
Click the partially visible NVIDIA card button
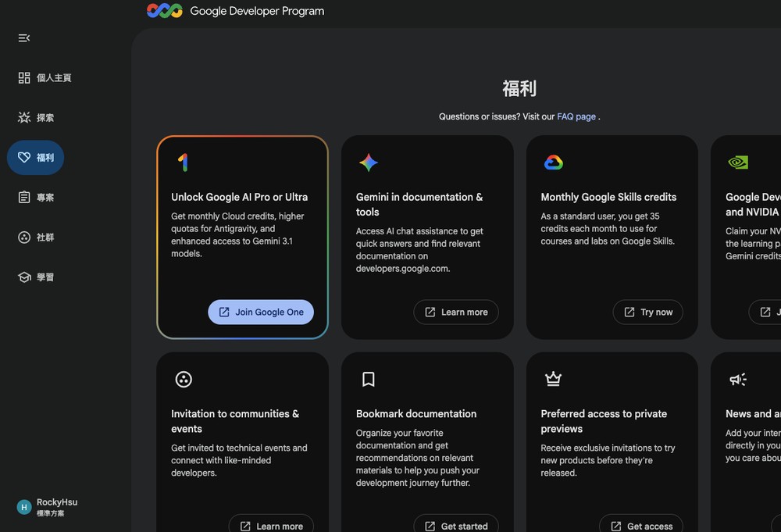point(765,312)
